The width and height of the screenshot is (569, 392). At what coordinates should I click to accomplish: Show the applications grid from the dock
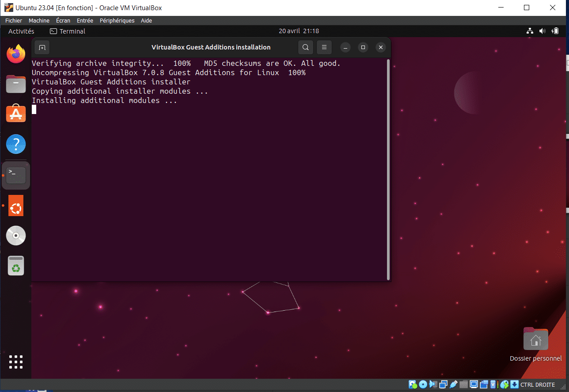coord(15,362)
